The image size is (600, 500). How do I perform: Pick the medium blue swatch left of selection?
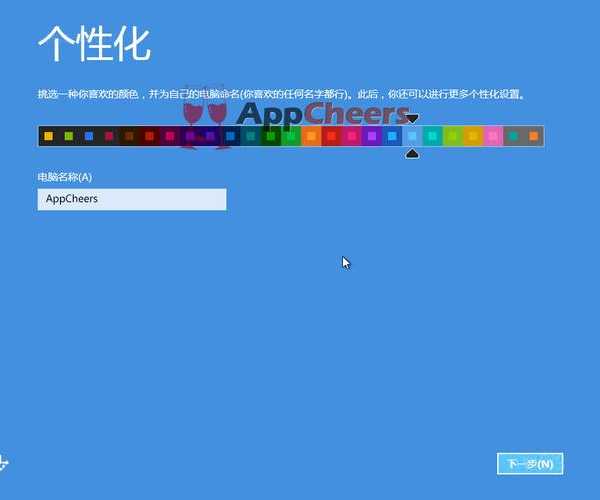(x=392, y=136)
